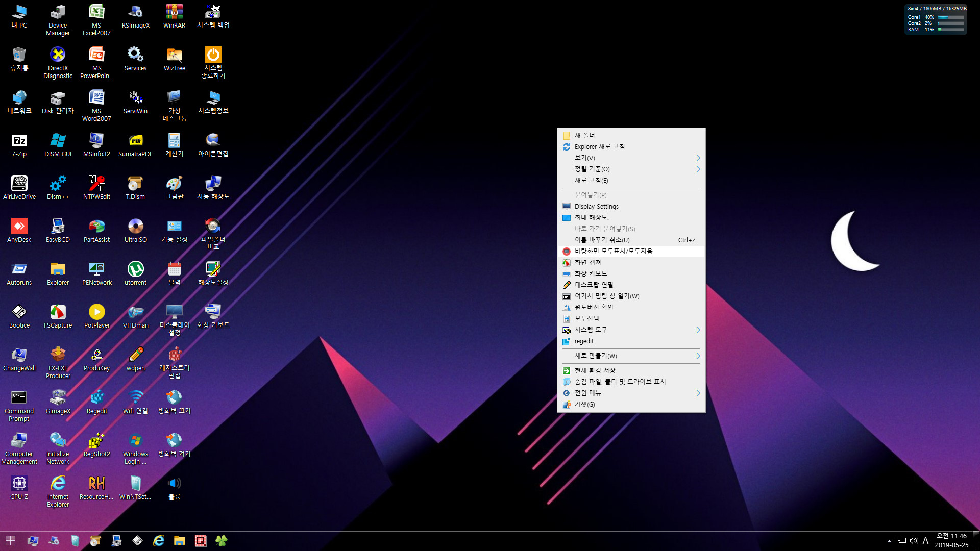Choose 데스크탑 연필 menu item
The width and height of the screenshot is (980, 551).
[631, 285]
